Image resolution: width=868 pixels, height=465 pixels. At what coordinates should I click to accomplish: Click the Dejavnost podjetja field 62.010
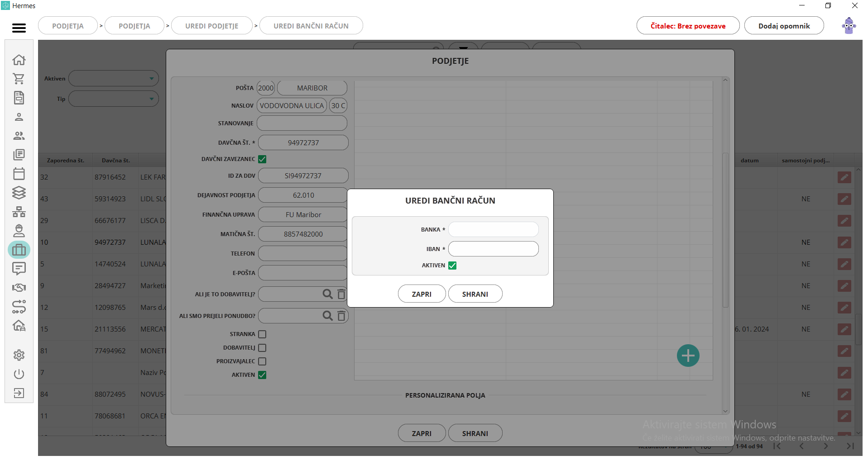point(303,195)
